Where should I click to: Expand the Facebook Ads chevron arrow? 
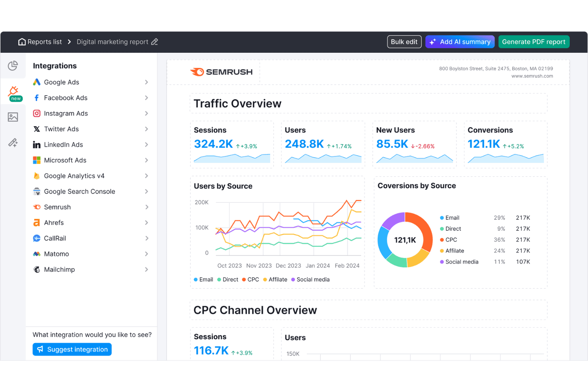point(147,98)
